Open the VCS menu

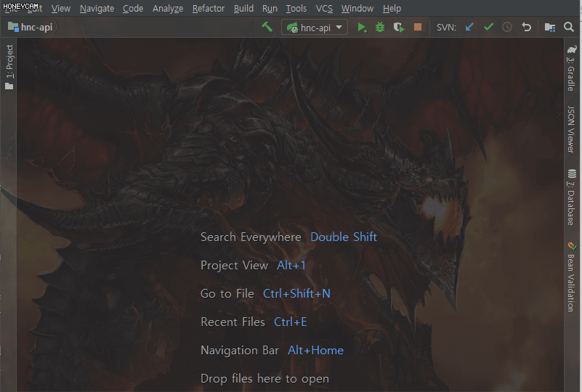coord(324,9)
